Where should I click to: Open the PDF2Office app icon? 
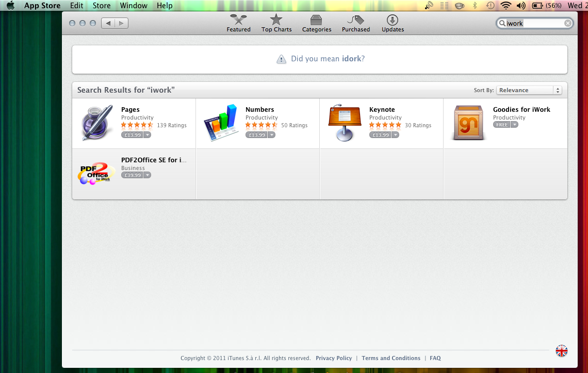(95, 174)
